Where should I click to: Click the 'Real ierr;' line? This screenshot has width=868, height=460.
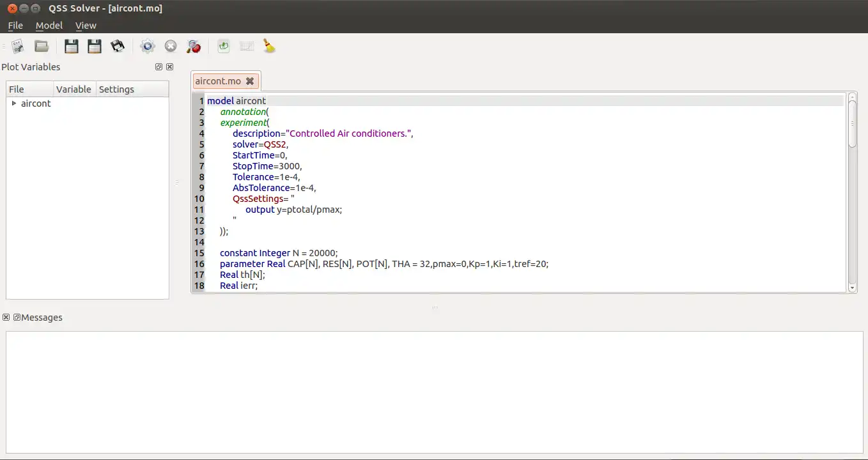coord(239,286)
